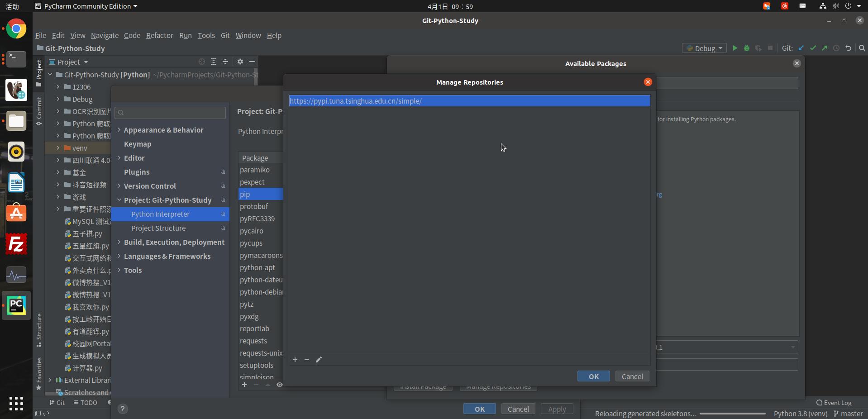Open the Event Log
Viewport: 868px width, 419px height.
coord(834,403)
